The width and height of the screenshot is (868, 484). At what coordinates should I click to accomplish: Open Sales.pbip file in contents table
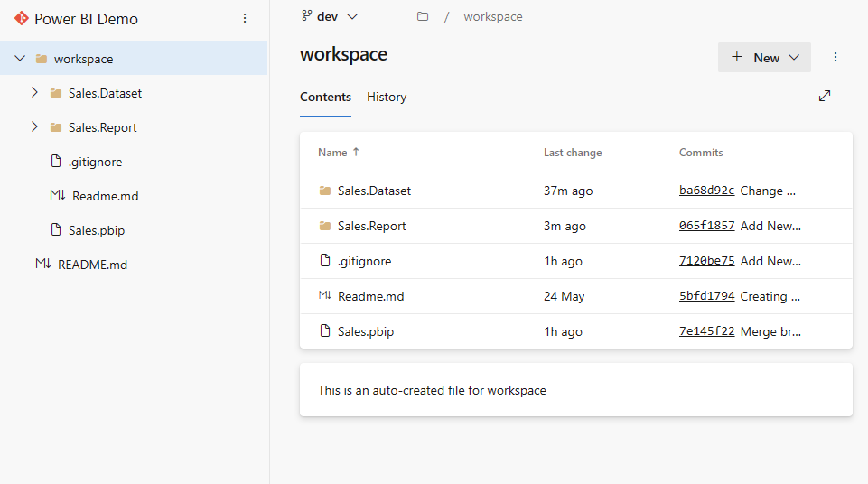(366, 331)
